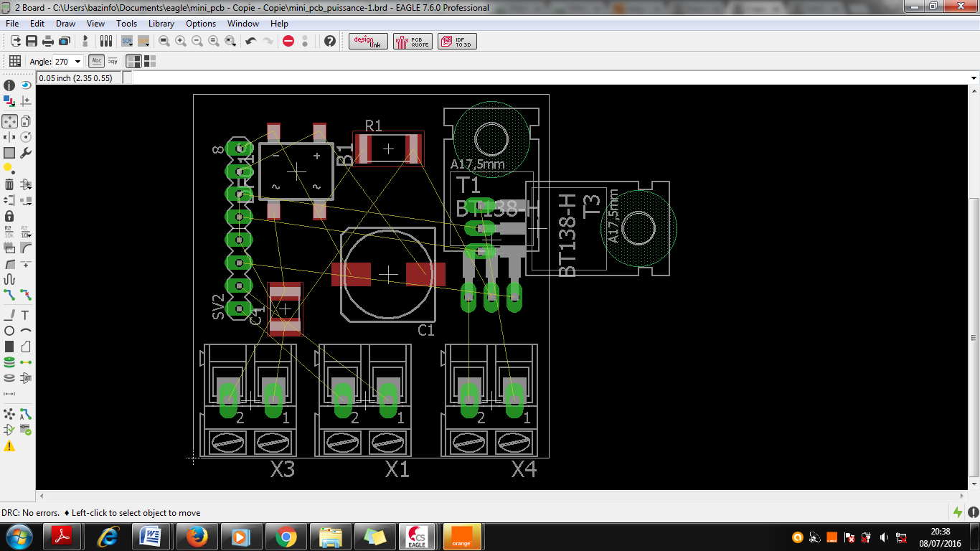Click the red Stop command icon
The image size is (980, 551).
(288, 41)
